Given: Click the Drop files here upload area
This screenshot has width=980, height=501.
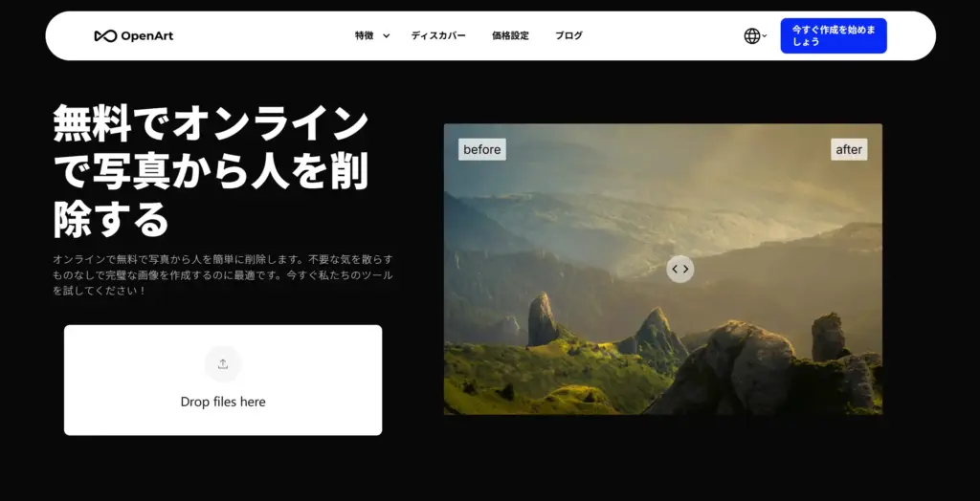Looking at the screenshot, I should (223, 380).
